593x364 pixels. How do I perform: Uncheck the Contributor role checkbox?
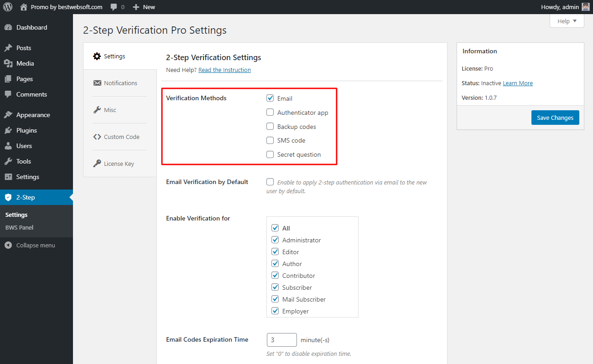click(275, 275)
